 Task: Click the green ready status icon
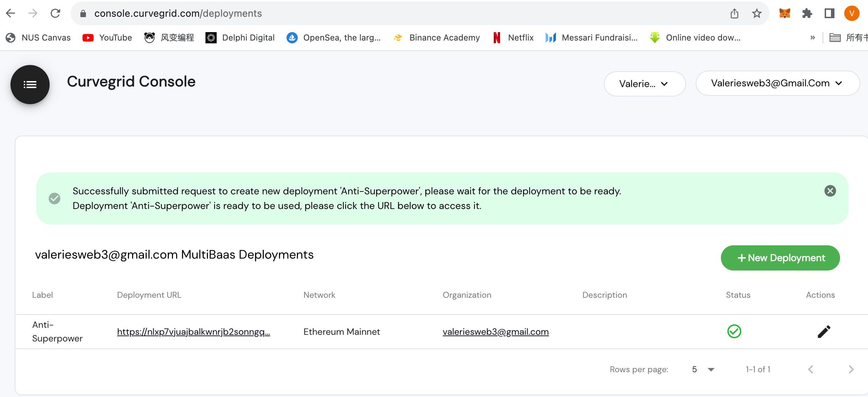(x=734, y=331)
